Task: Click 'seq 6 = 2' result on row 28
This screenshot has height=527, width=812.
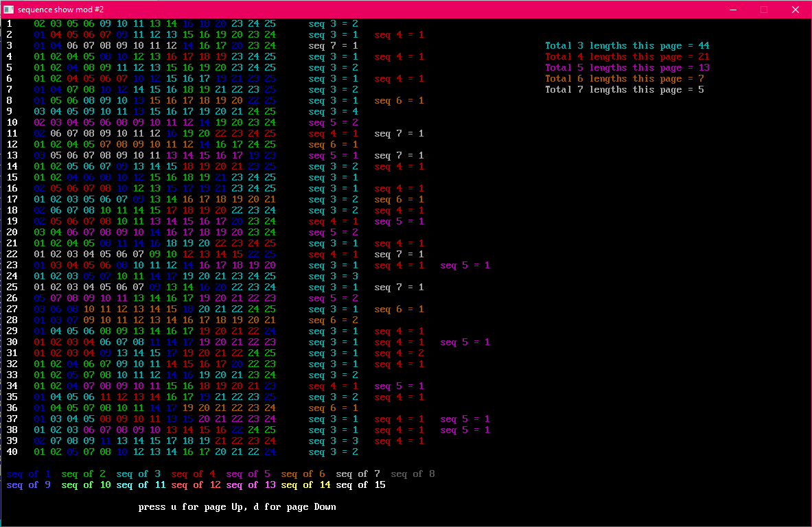Action: click(333, 320)
